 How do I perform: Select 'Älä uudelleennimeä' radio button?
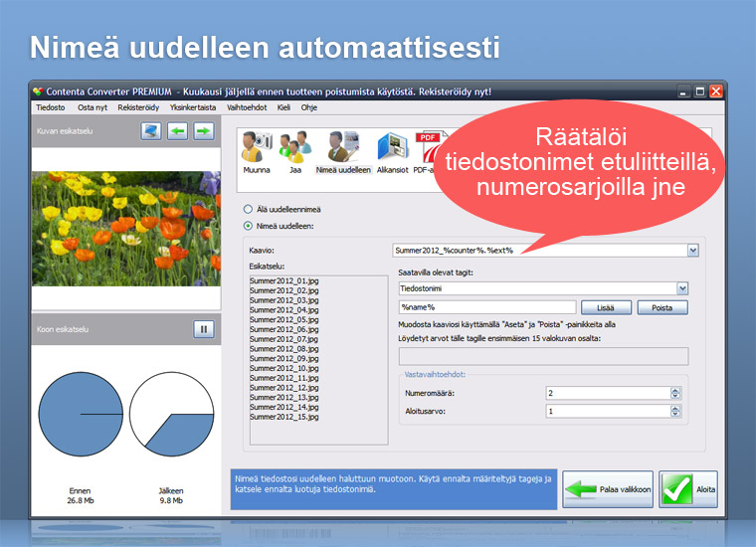(248, 209)
